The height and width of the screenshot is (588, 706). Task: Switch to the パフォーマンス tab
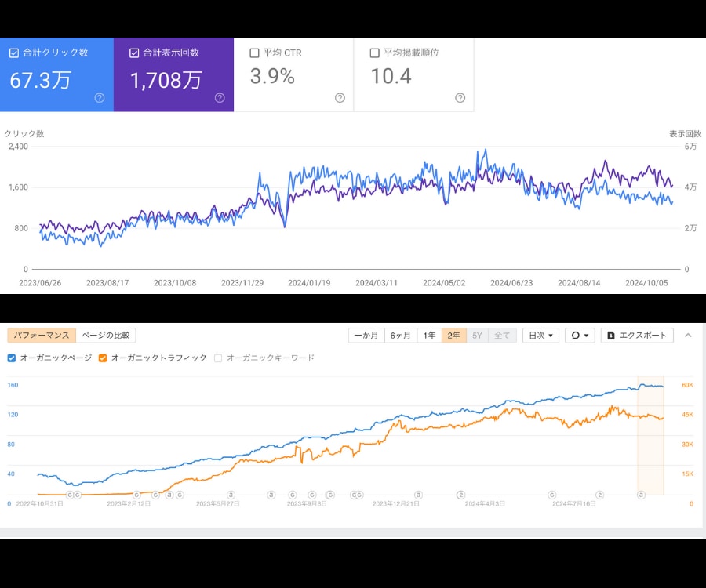point(42,336)
